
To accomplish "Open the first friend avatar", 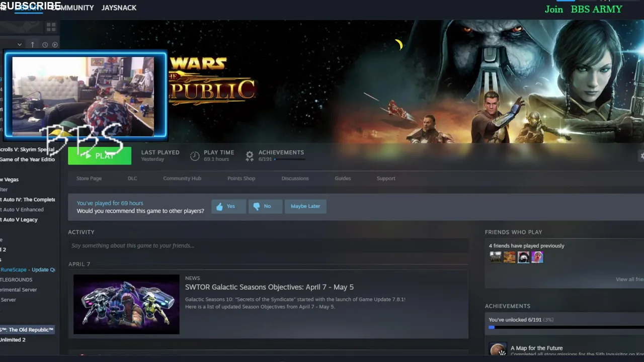I will [496, 257].
